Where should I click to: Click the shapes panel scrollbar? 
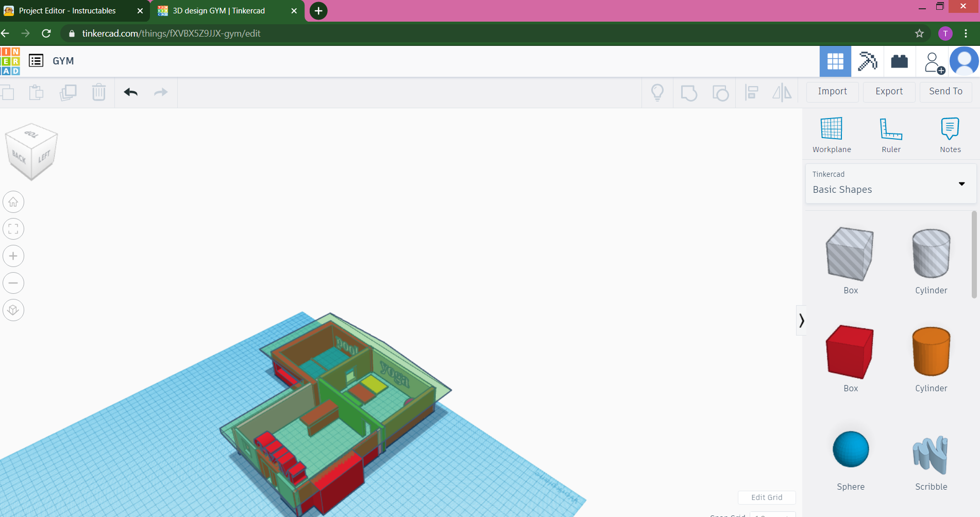(974, 255)
